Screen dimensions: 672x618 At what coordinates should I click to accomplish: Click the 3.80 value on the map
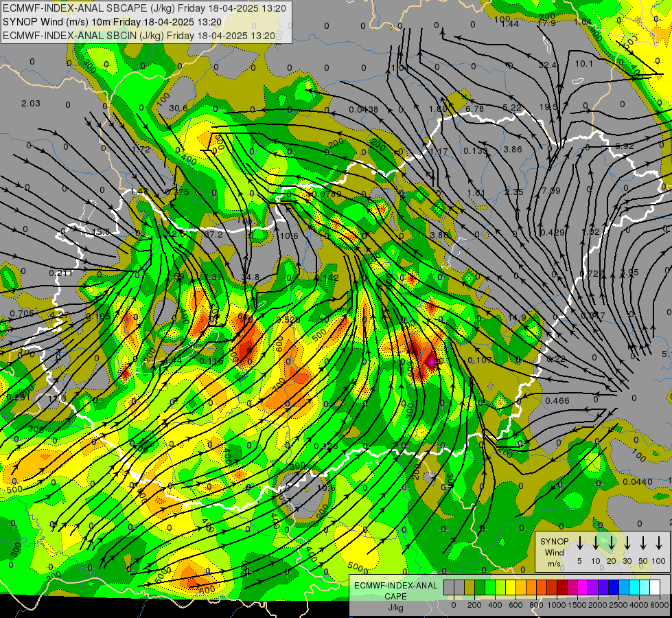(439, 235)
